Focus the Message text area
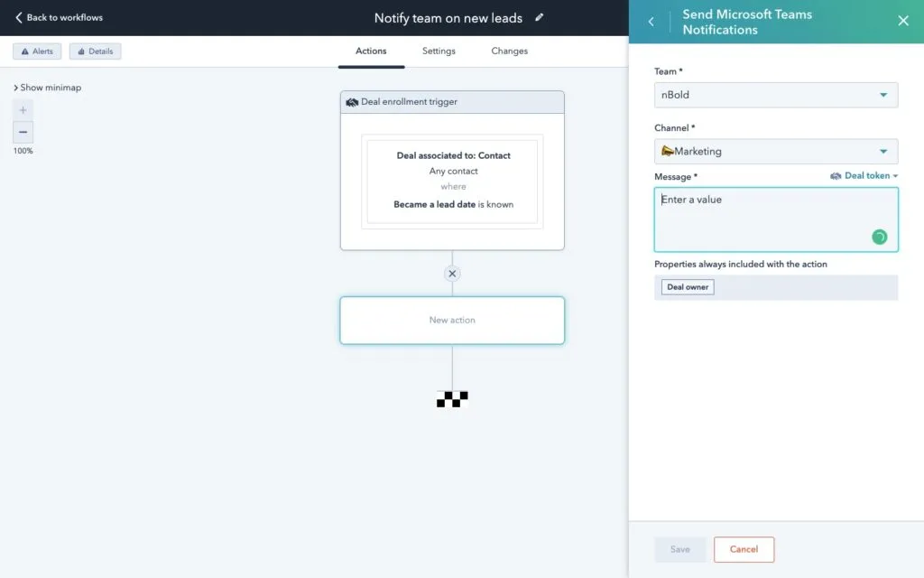 [776, 219]
